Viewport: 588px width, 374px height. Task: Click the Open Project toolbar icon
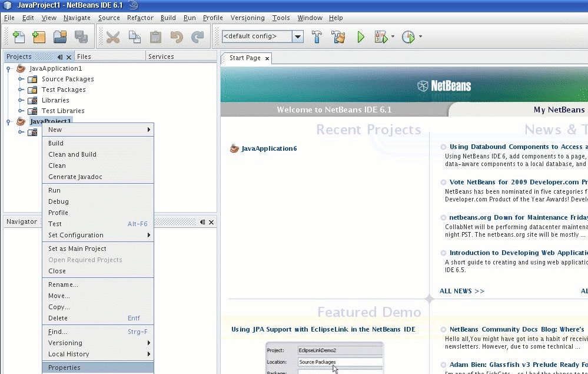tap(60, 37)
